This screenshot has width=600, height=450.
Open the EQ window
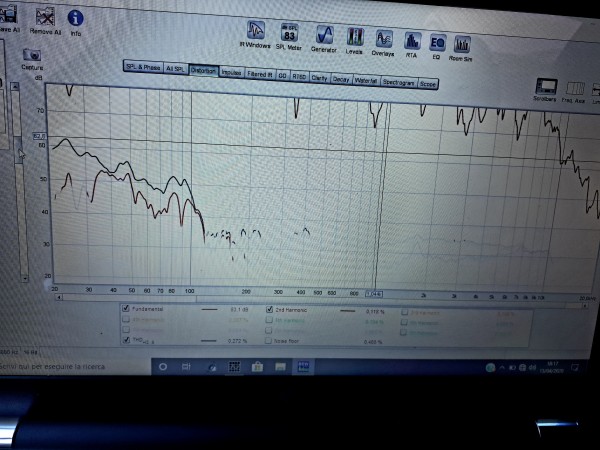437,46
